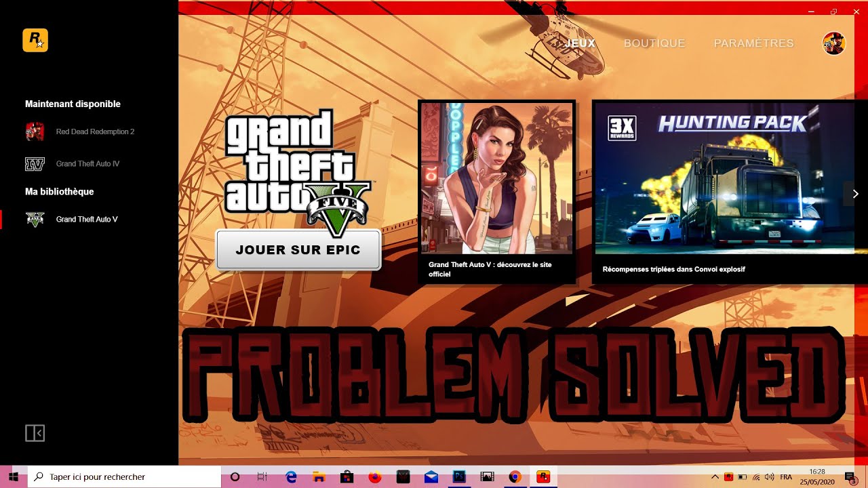Show hidden system tray icons

point(715,476)
